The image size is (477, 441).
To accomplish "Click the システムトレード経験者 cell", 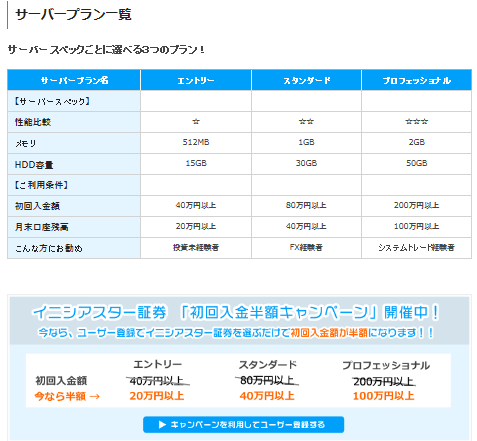I will [416, 247].
